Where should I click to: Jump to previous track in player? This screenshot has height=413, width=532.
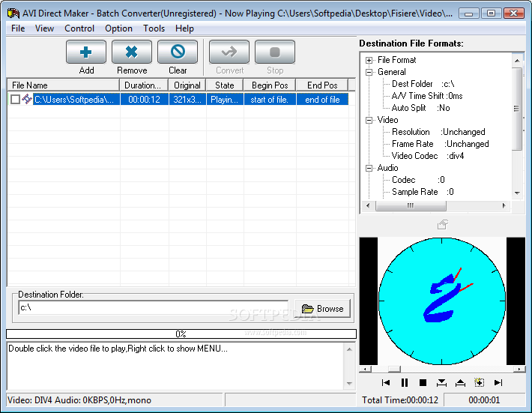(x=386, y=383)
